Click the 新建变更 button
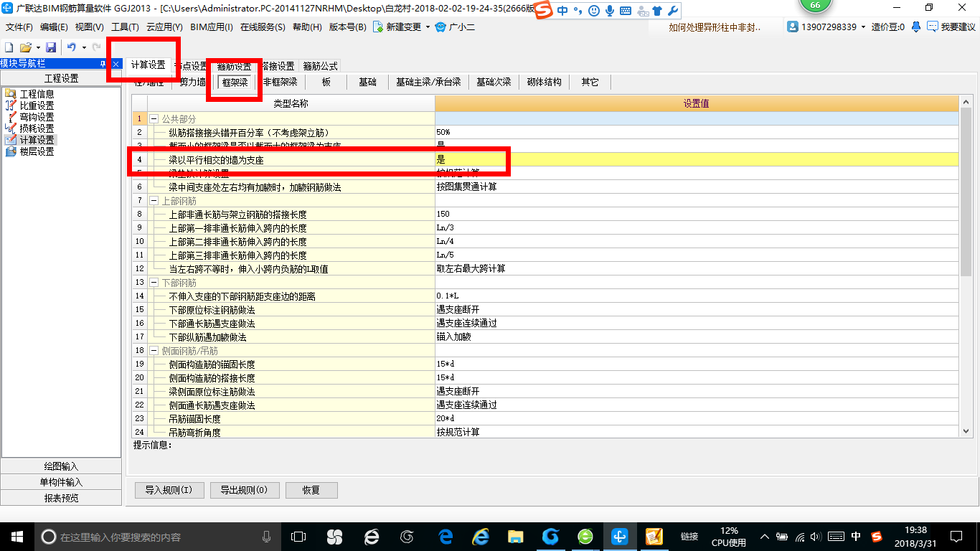 point(397,27)
